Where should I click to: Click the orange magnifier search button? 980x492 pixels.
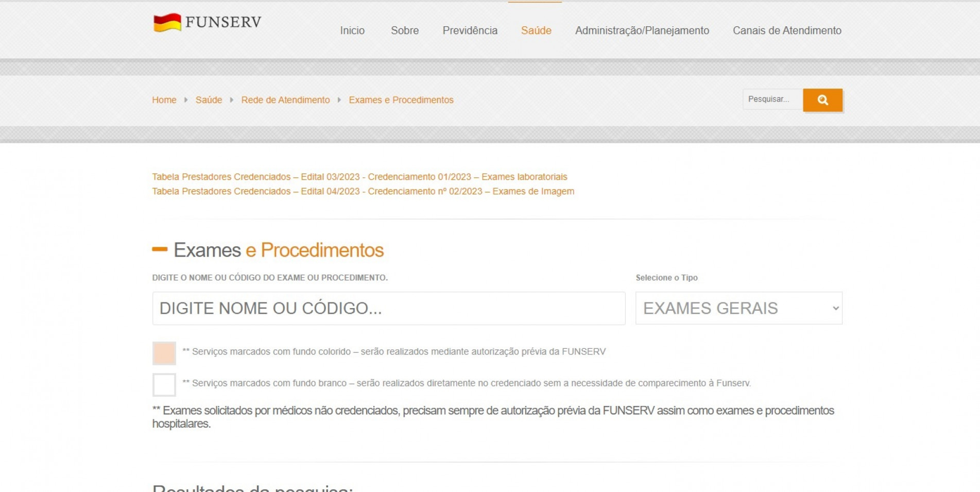click(822, 100)
